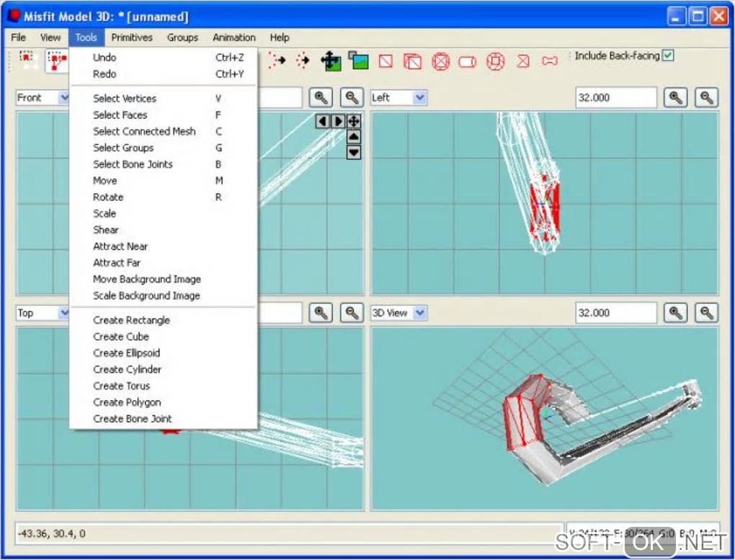Image resolution: width=735 pixels, height=560 pixels.
Task: Select the Select Faces toolbar icon
Action: [57, 61]
